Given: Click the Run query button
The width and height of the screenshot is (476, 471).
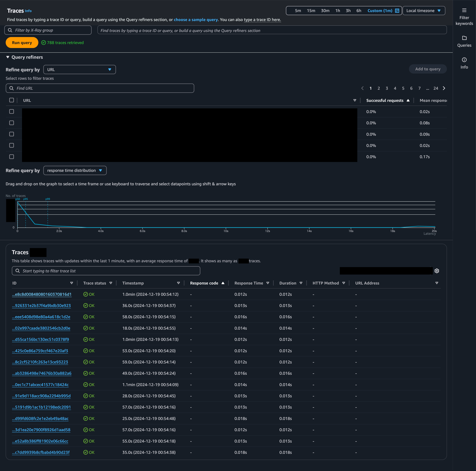Looking at the screenshot, I should (x=22, y=43).
